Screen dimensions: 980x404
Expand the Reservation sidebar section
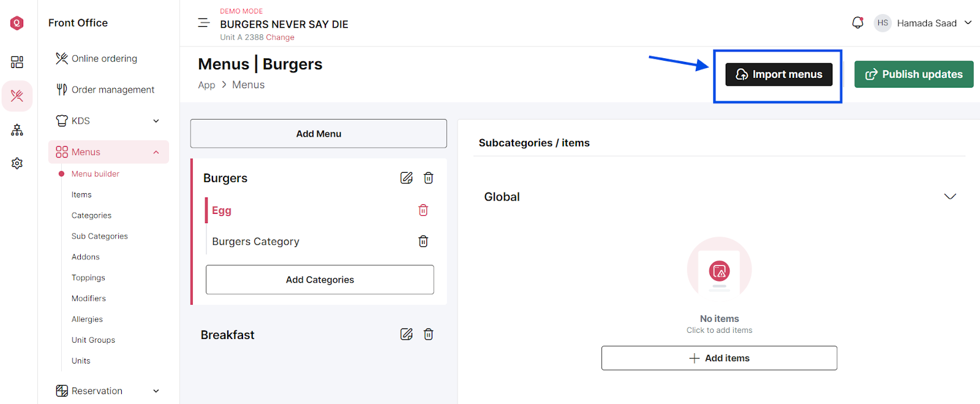[108, 391]
